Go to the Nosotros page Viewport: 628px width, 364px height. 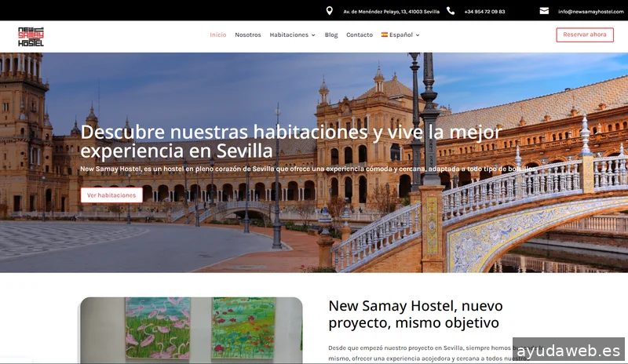tap(248, 35)
